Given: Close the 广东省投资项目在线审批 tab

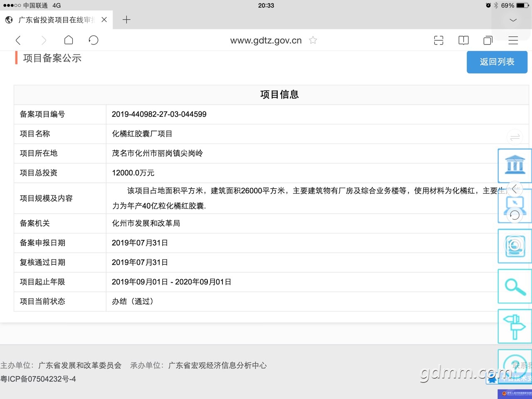Looking at the screenshot, I should [x=104, y=20].
